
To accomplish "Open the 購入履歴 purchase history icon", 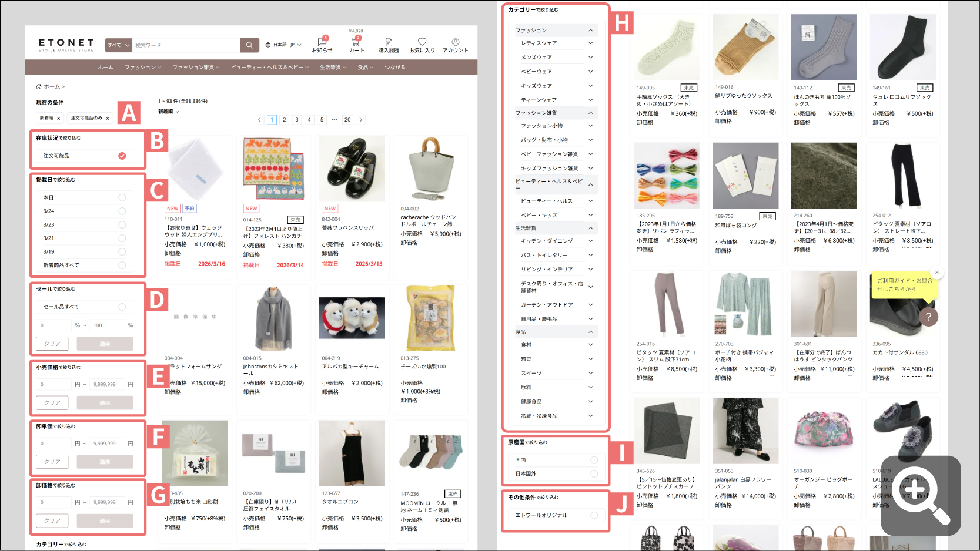I will [x=389, y=42].
